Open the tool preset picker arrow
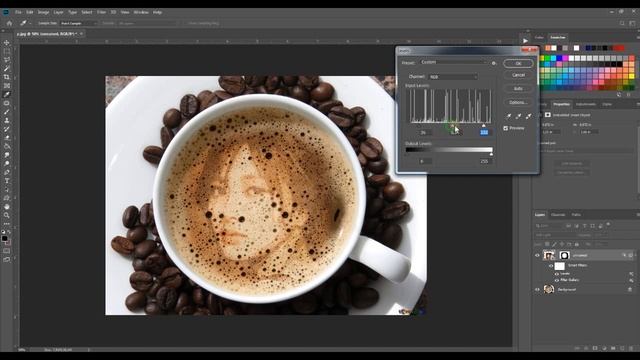640x360 pixels. pyautogui.click(x=30, y=23)
